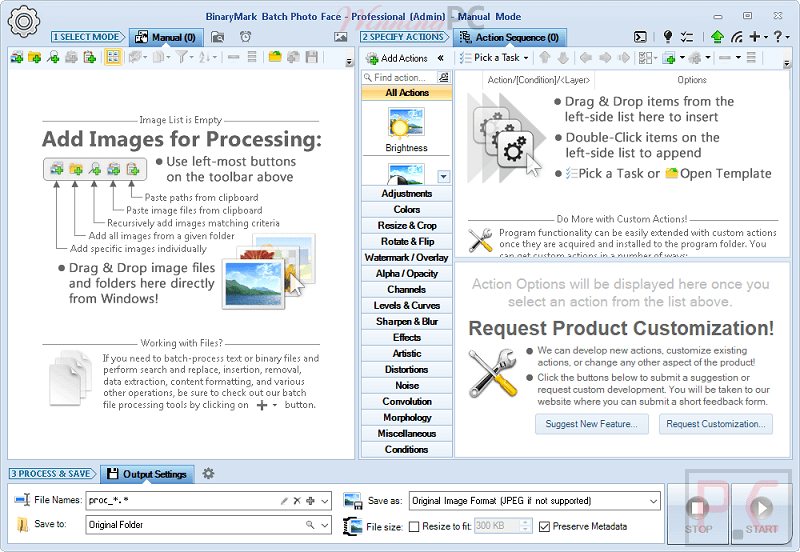
Task: Open the question mark help menu
Action: [x=781, y=37]
